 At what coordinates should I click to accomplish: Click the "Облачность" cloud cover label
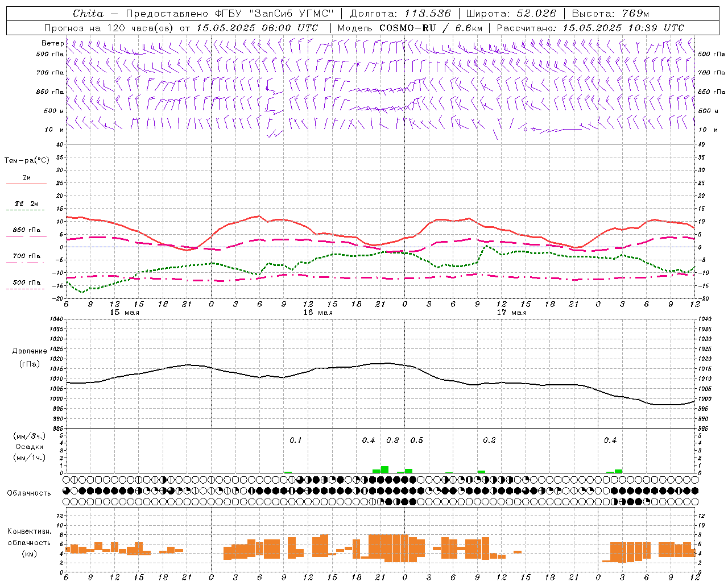29,493
